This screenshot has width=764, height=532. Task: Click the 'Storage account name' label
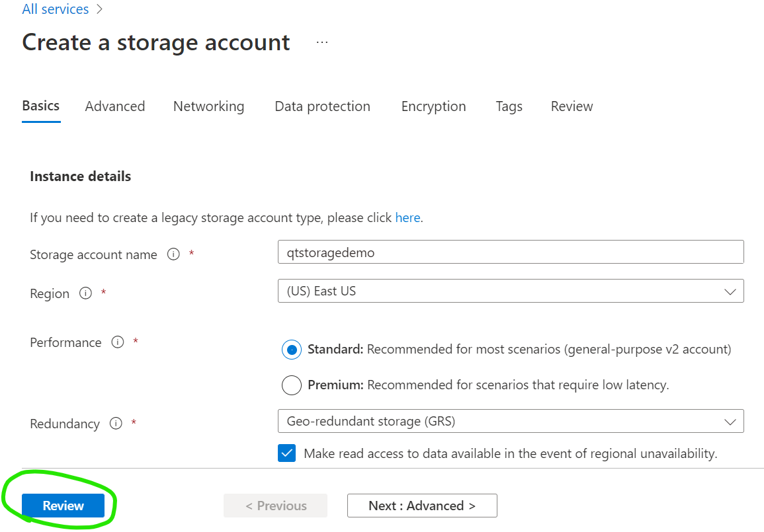pyautogui.click(x=93, y=254)
